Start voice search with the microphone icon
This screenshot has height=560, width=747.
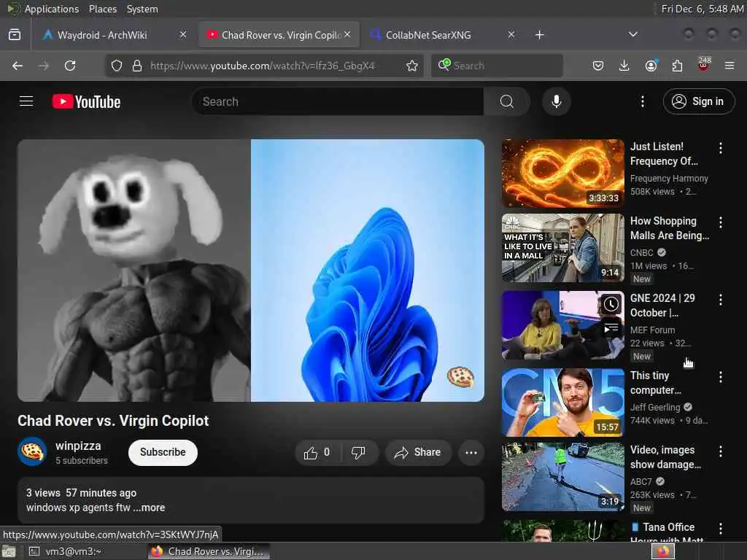pos(556,101)
